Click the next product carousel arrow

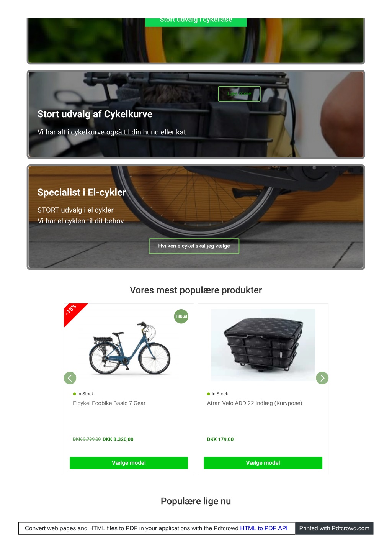point(322,378)
